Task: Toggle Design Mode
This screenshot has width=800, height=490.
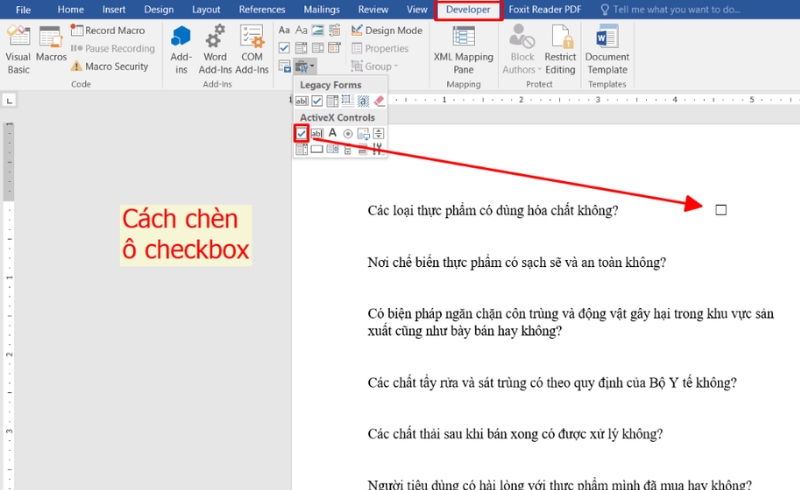Action: tap(387, 30)
